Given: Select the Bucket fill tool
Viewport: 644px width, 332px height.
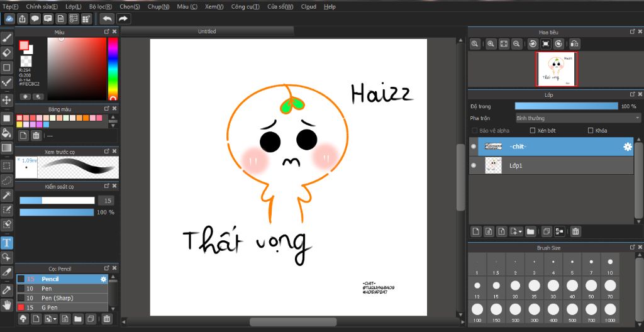Looking at the screenshot, I should (x=7, y=133).
